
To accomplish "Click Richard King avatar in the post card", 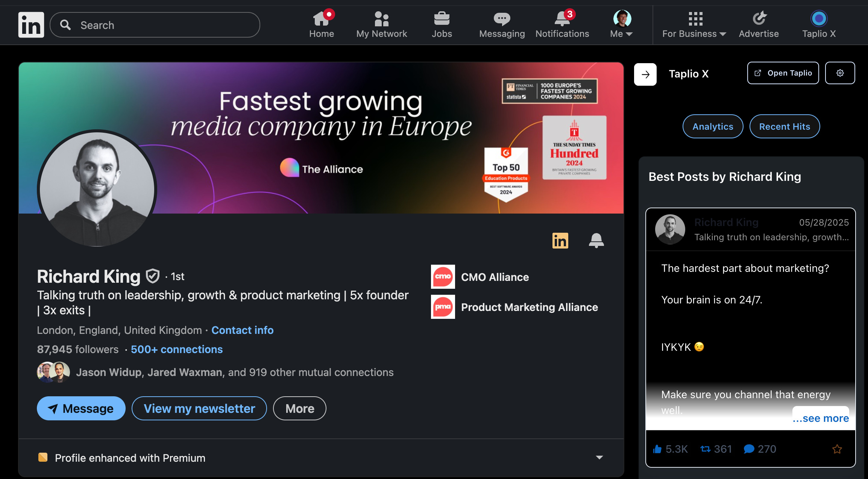I will pos(670,229).
